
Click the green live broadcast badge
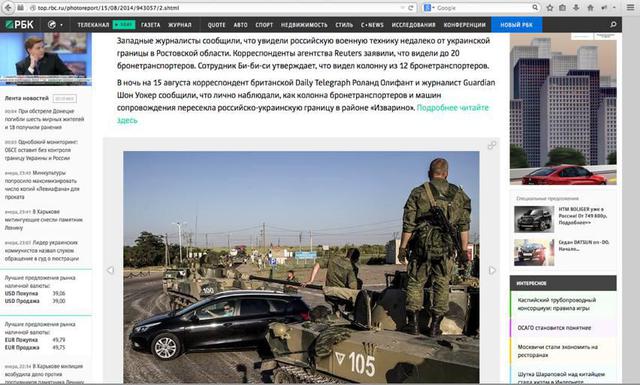tap(124, 24)
